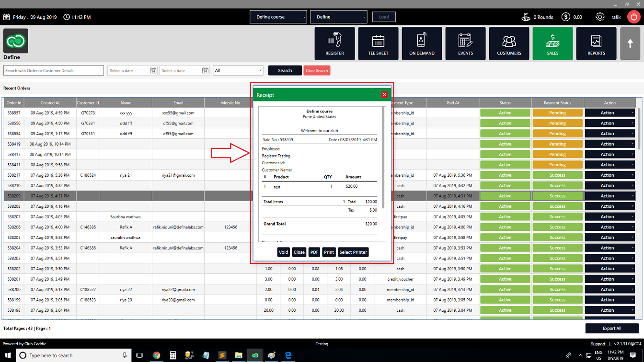Open Microsoft Edge from the taskbar
This screenshot has height=362, width=644.
click(288, 355)
